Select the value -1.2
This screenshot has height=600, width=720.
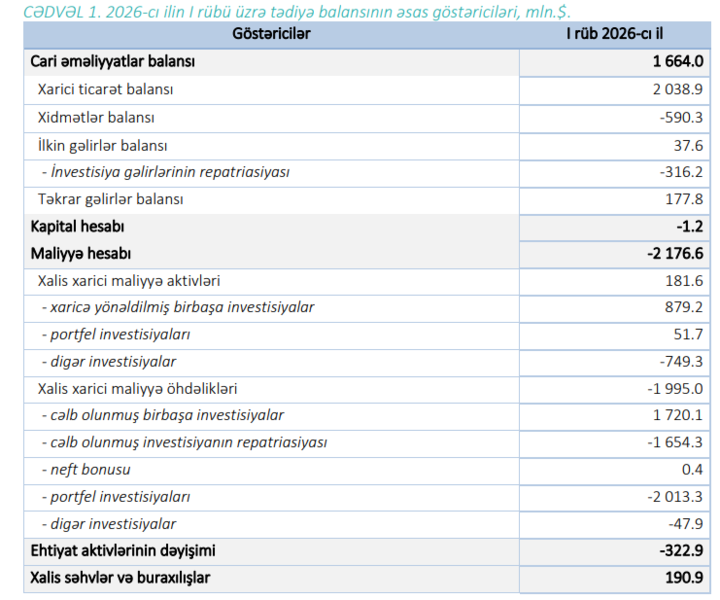click(x=690, y=226)
